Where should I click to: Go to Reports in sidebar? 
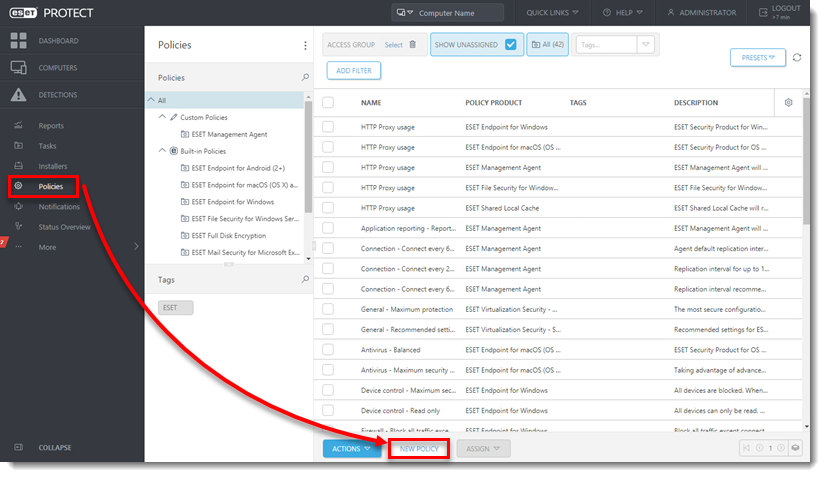point(51,126)
